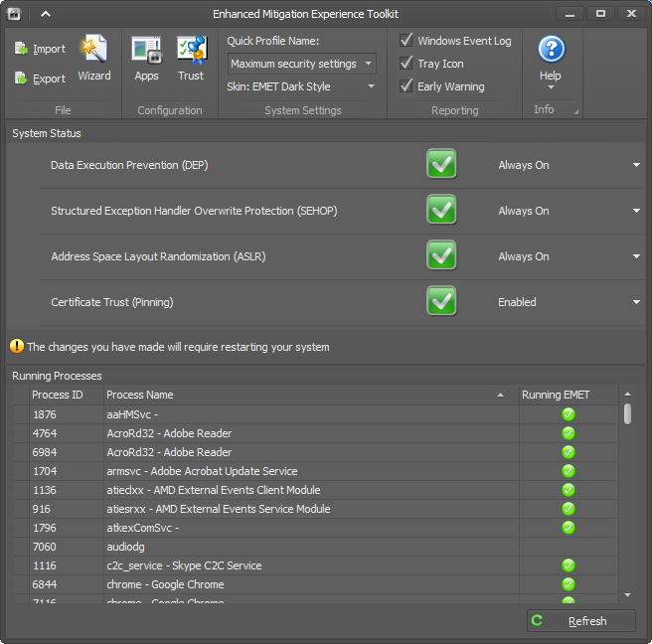Click EMET checkmark for armsvc process
The width and height of the screenshot is (652, 644).
click(x=568, y=471)
